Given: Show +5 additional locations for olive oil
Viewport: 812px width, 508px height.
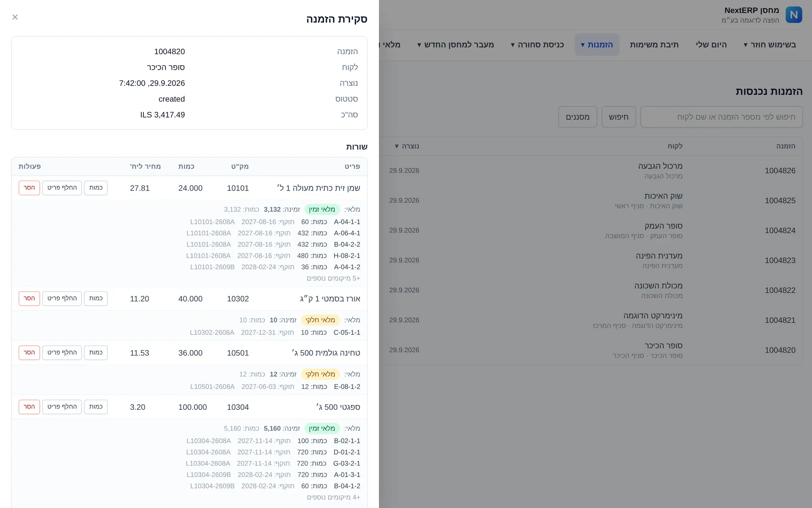Looking at the screenshot, I should click(x=333, y=278).
